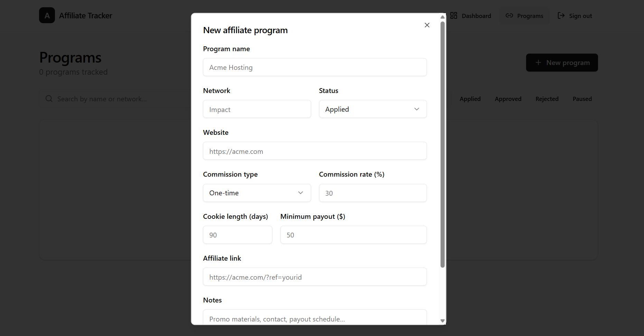The image size is (644, 336).
Task: Click the dialog scrollbar down arrow
Action: point(442,321)
